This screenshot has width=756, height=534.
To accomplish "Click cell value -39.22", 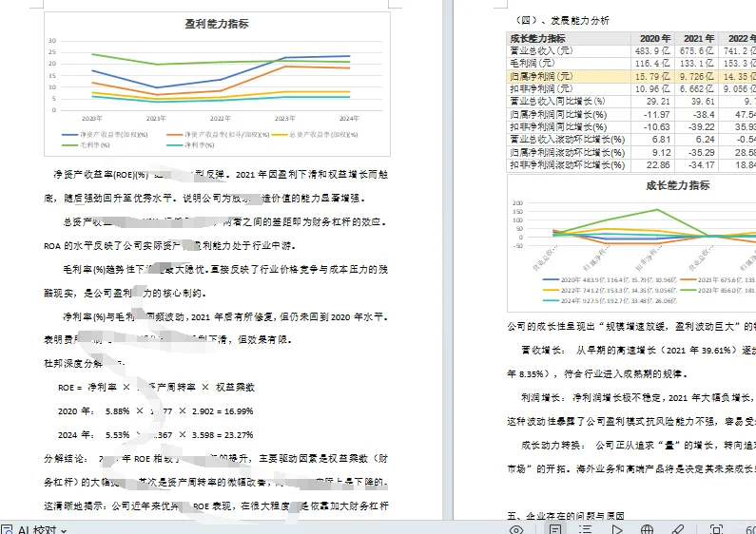I will click(x=696, y=127).
